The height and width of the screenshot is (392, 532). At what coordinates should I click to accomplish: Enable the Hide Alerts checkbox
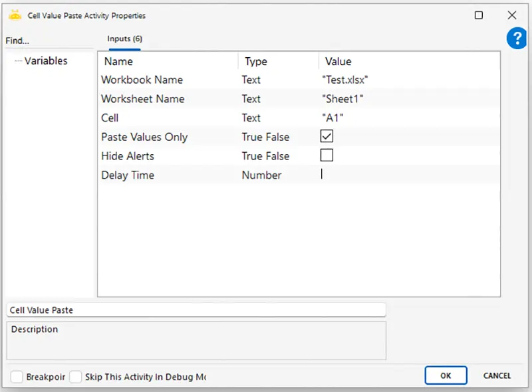click(x=327, y=155)
